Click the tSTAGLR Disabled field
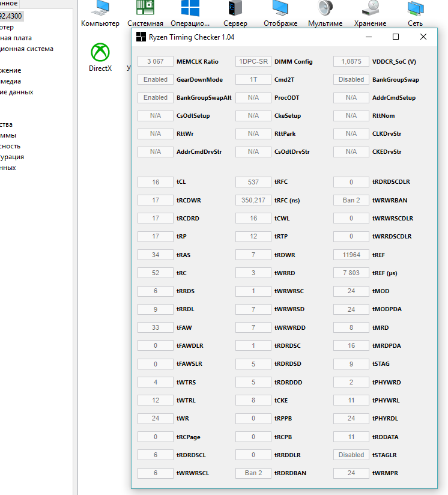This screenshot has height=495, width=448. point(351,455)
